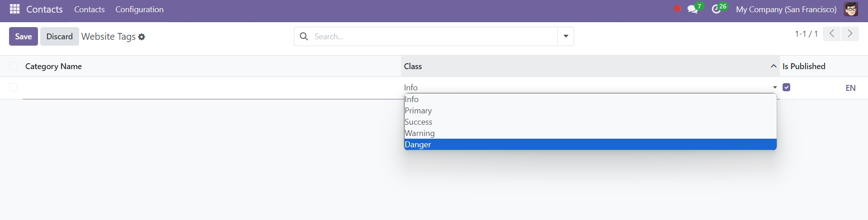
Task: Click the Category Name input field
Action: click(211, 88)
